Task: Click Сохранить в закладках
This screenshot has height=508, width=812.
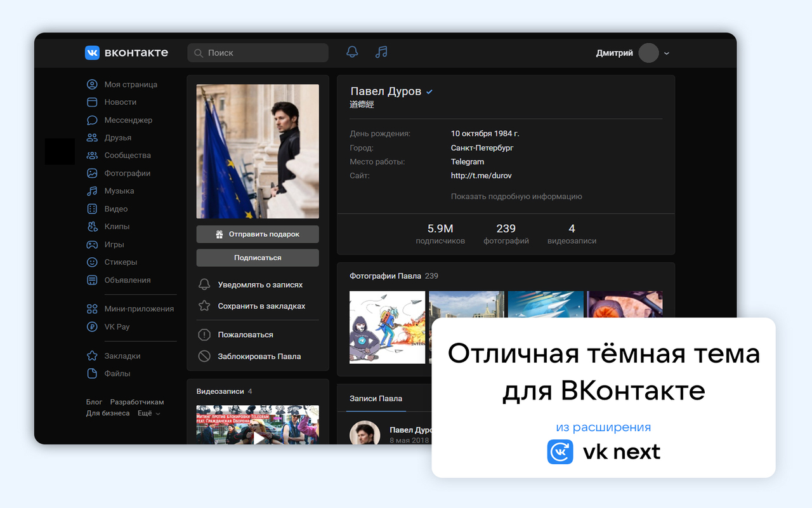Action: (261, 306)
